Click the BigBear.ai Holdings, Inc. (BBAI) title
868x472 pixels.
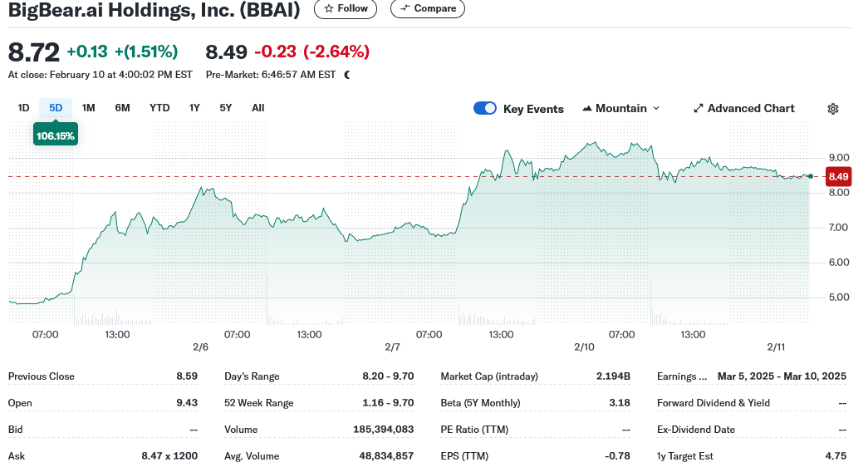click(x=154, y=9)
